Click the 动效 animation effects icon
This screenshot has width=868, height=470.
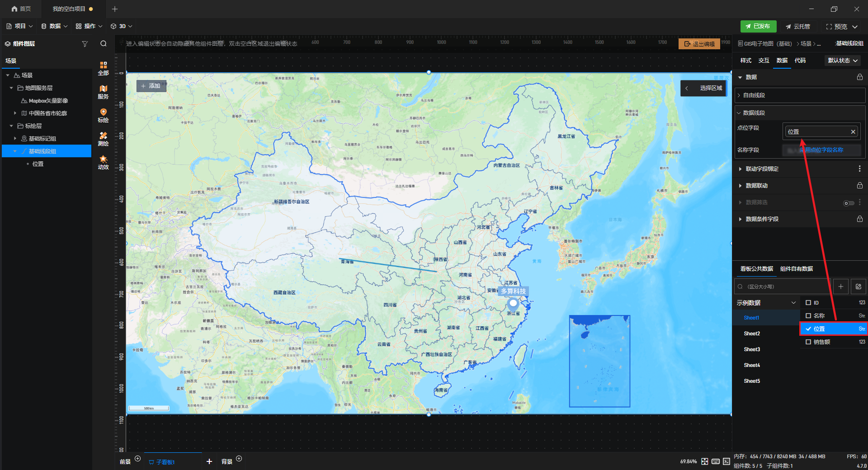[x=103, y=162]
